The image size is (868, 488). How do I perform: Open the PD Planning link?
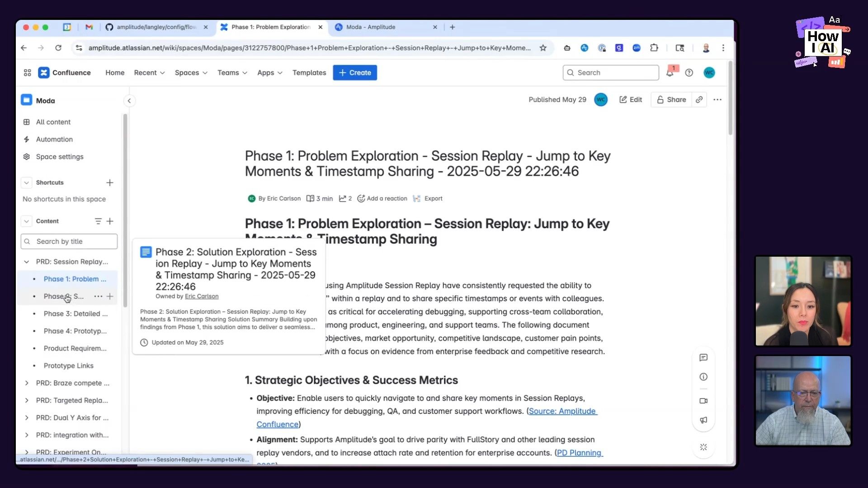pos(580,453)
